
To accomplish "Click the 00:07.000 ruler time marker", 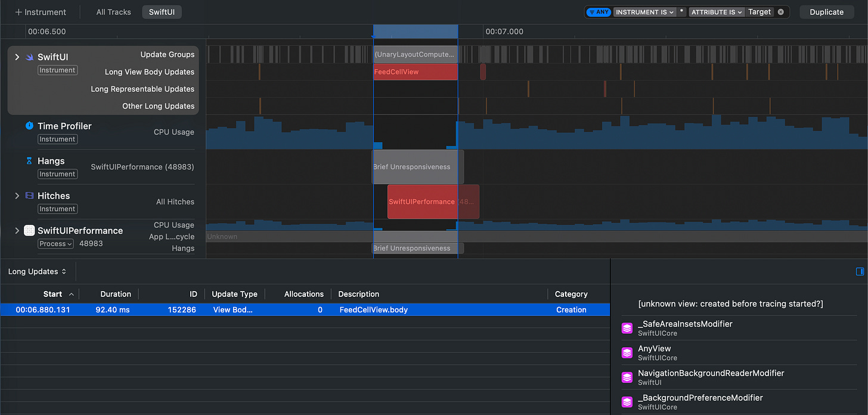I will [x=504, y=32].
